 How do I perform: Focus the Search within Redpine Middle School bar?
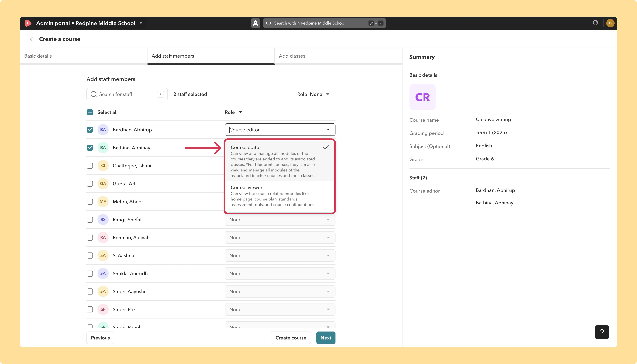[325, 23]
